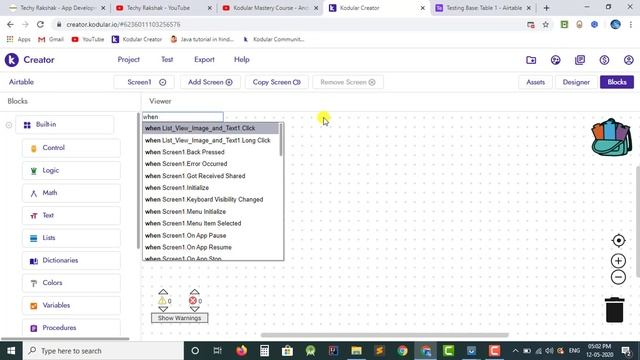Open the Dictionaries blocks category
This screenshot has width=640, height=360.
click(x=71, y=260)
